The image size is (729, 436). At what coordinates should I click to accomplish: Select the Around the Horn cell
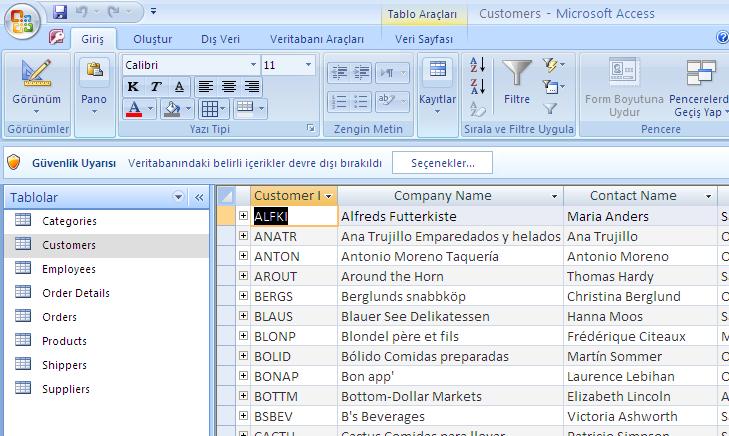[x=451, y=276]
